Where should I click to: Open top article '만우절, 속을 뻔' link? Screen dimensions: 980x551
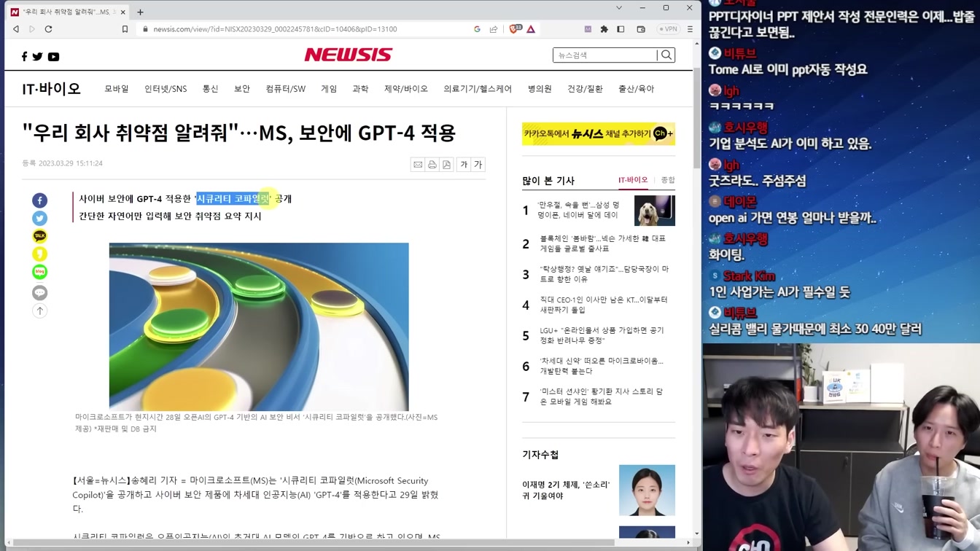point(579,210)
